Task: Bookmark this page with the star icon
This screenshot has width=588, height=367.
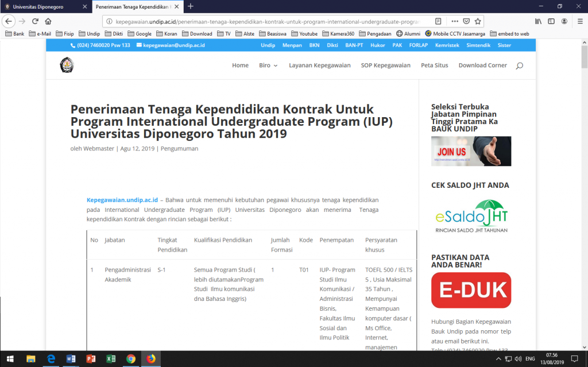Action: tap(478, 21)
